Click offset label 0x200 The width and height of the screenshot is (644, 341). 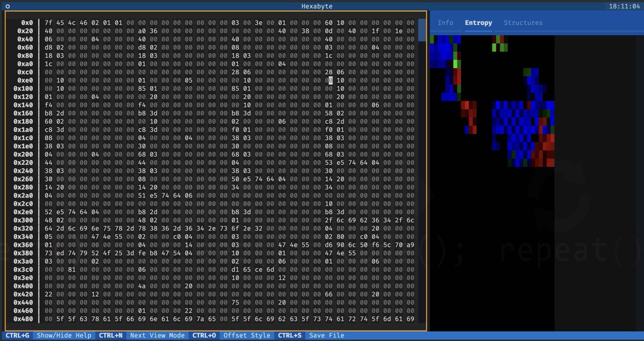pos(23,154)
